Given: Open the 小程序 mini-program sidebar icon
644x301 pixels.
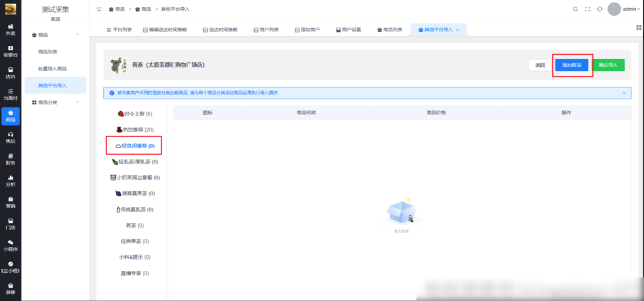Looking at the screenshot, I should click(10, 245).
